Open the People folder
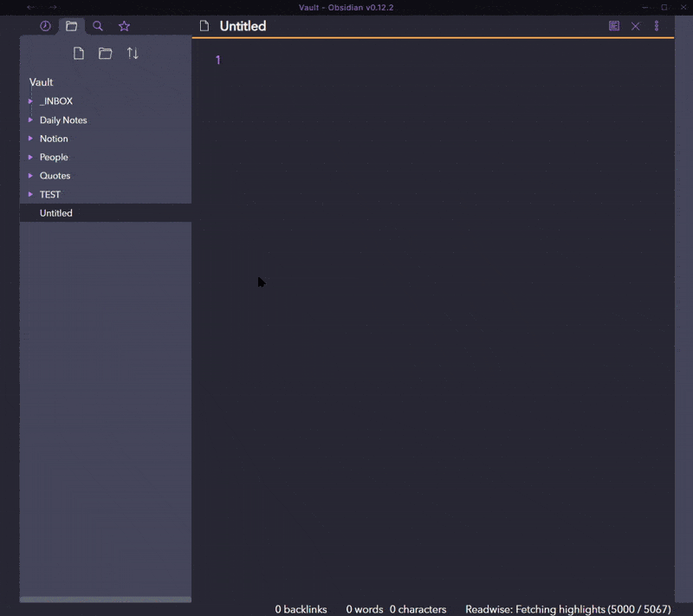The height and width of the screenshot is (616, 693). pos(54,157)
